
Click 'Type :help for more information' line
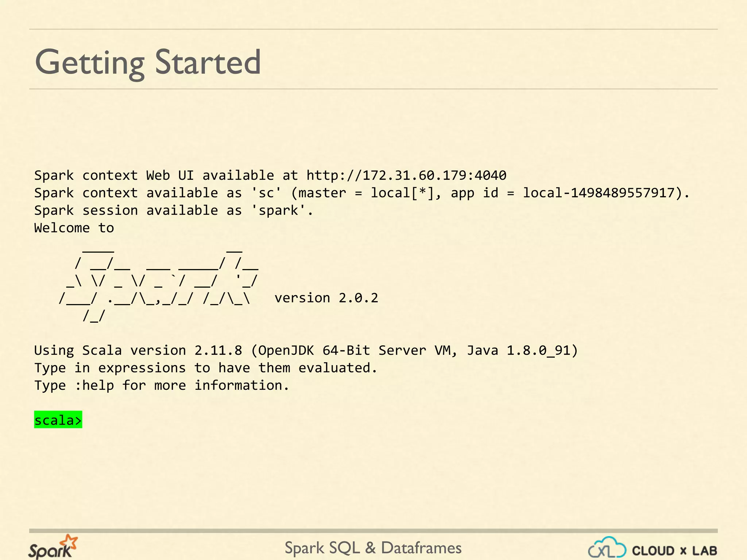[x=162, y=386]
